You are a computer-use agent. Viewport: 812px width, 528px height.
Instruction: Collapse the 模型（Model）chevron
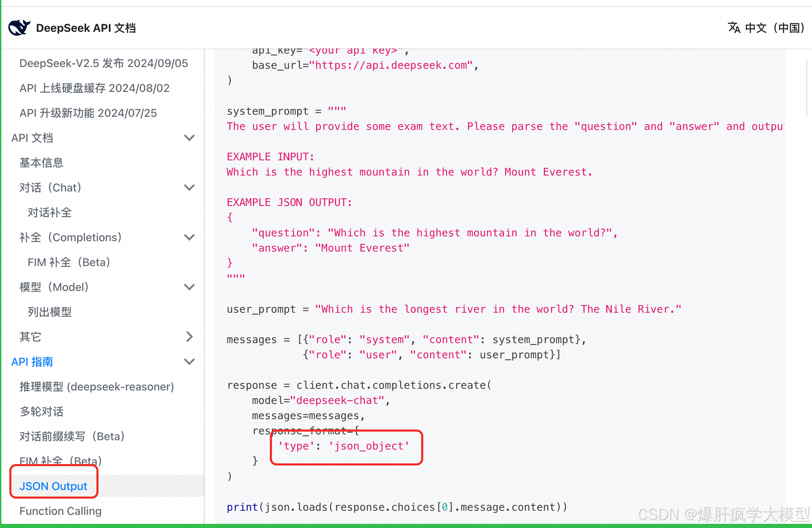click(x=189, y=287)
